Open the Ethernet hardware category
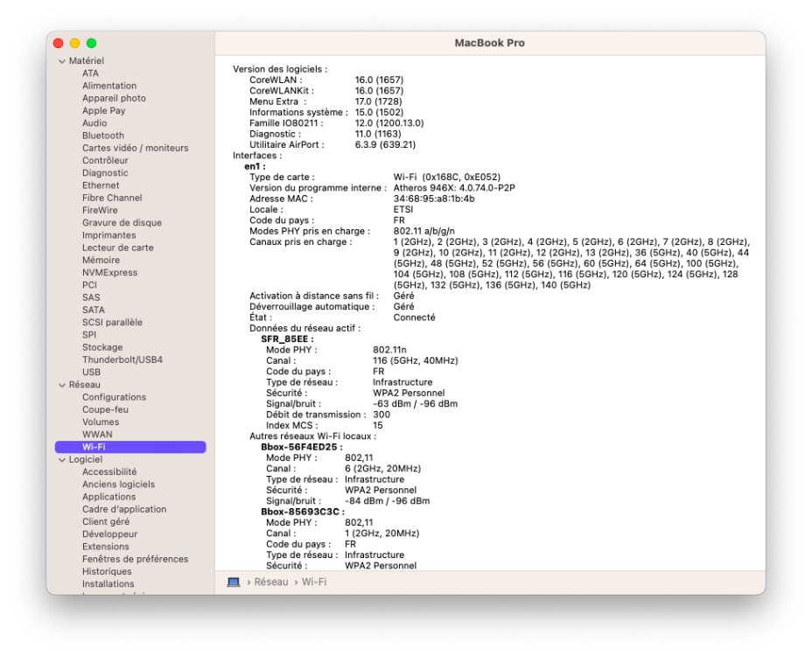Image resolution: width=812 pixels, height=656 pixels. click(101, 185)
